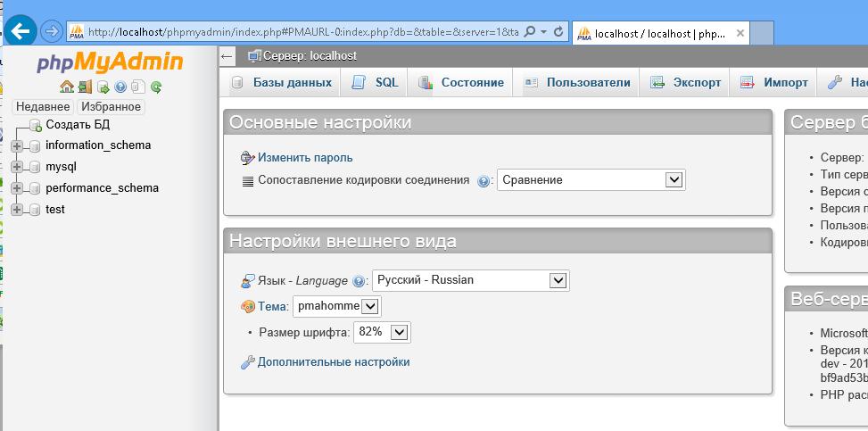Open phpMyAdmin documentation help icon
868x431 pixels.
click(120, 87)
